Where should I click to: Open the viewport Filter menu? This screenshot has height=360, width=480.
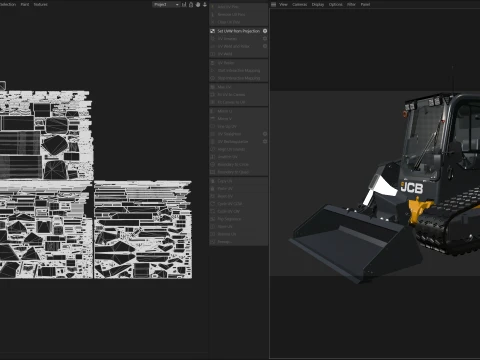(351, 4)
